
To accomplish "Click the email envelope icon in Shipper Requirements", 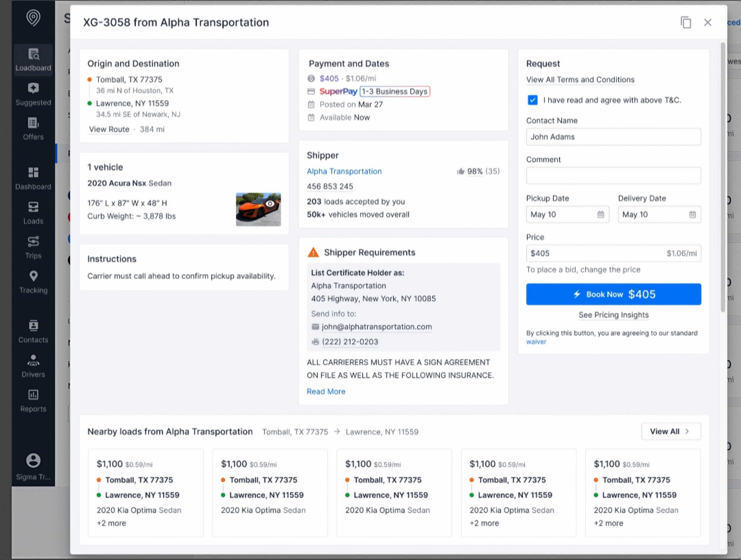I will tap(315, 327).
